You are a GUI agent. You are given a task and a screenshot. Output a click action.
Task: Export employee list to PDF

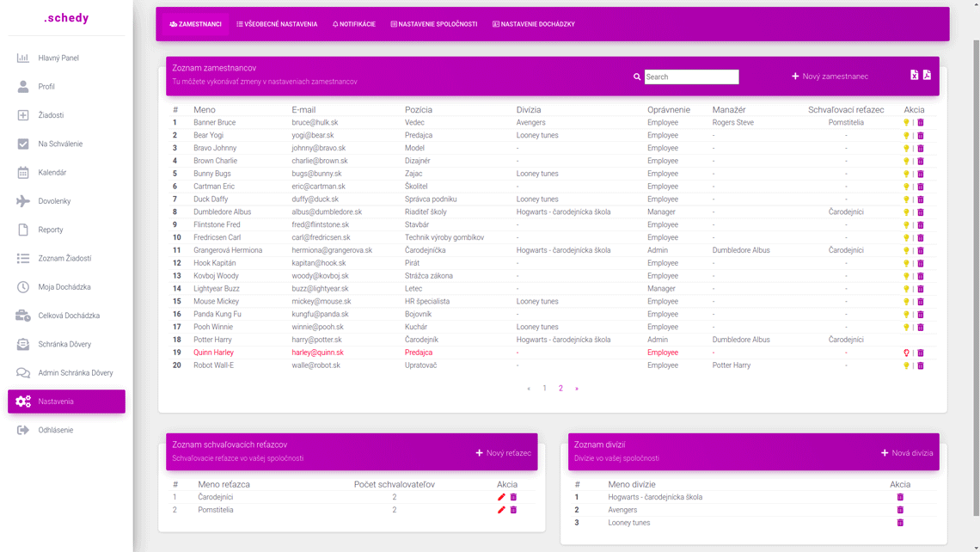click(927, 75)
